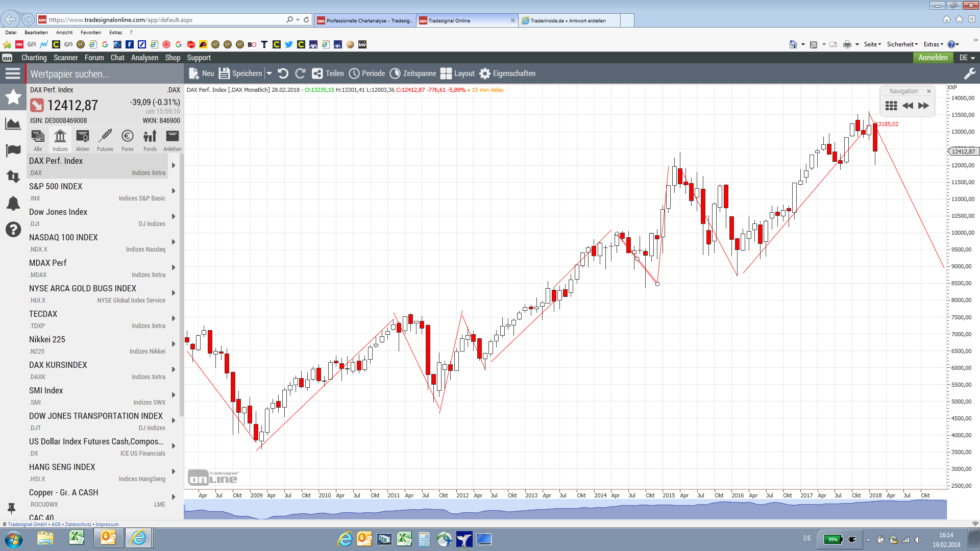The image size is (980, 551).
Task: Redo the chart action
Action: coord(301,73)
